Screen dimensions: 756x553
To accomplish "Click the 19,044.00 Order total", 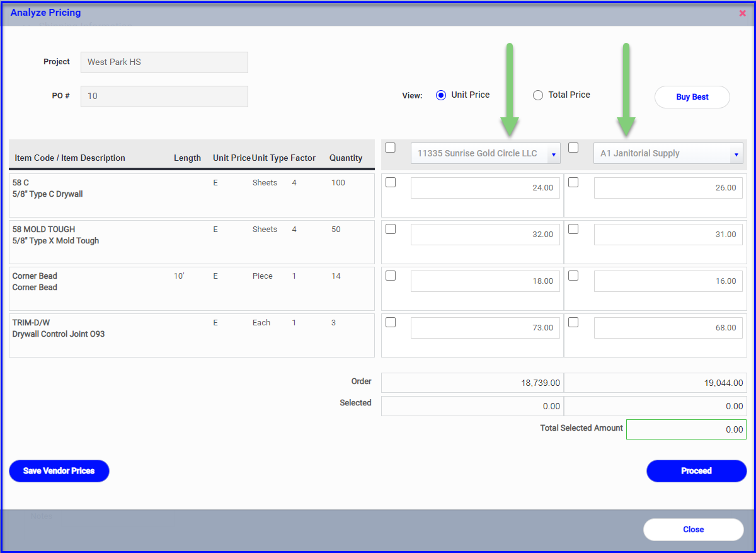I will click(x=655, y=383).
